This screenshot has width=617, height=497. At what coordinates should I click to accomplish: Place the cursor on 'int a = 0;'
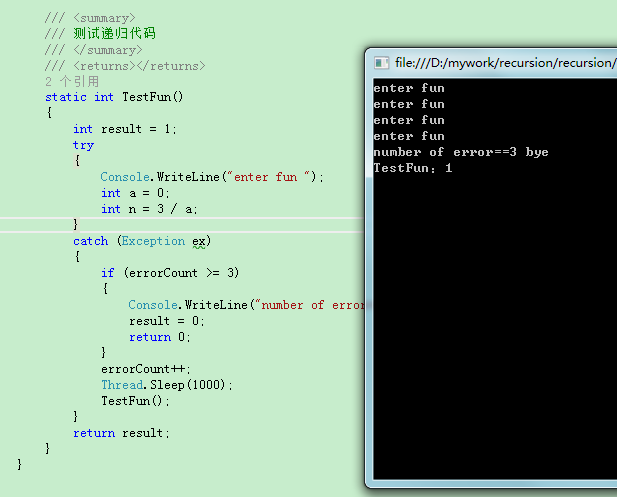click(x=135, y=193)
